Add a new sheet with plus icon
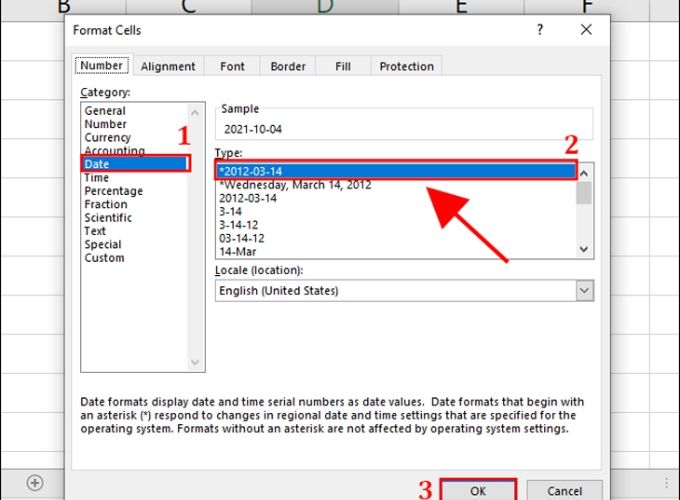The width and height of the screenshot is (680, 500). coord(35,483)
